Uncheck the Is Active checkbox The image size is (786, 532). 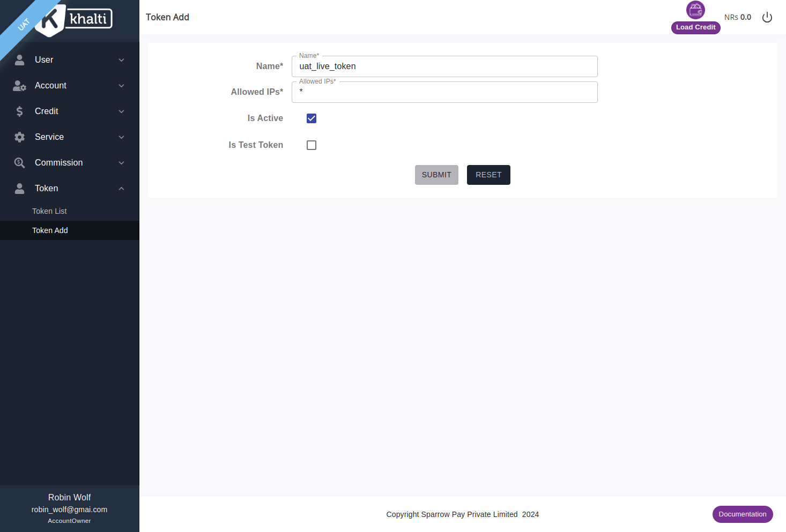(x=312, y=118)
